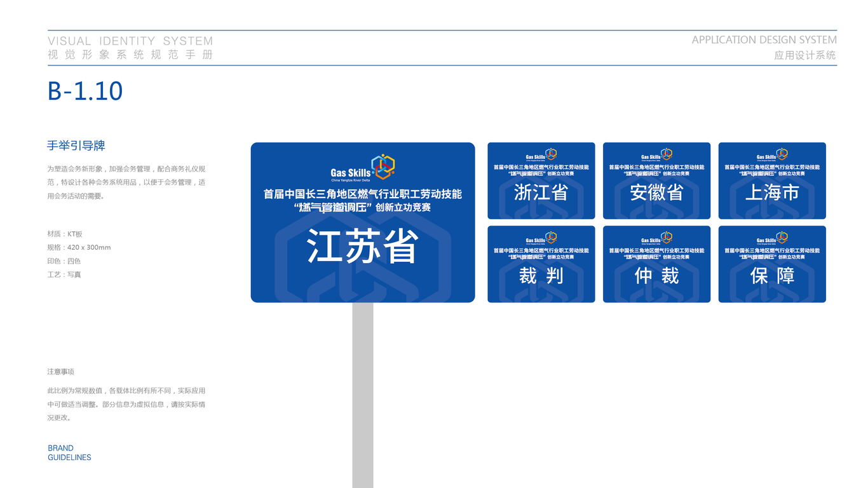This screenshot has height=488, width=868.
Task: Click the Gas Skills wordmark on the main sign
Action: [x=350, y=174]
